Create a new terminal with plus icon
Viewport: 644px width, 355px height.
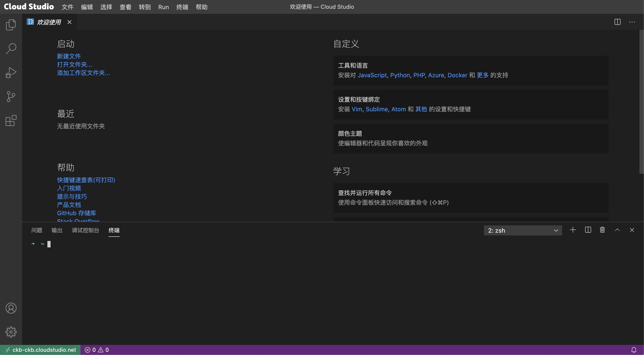click(573, 230)
